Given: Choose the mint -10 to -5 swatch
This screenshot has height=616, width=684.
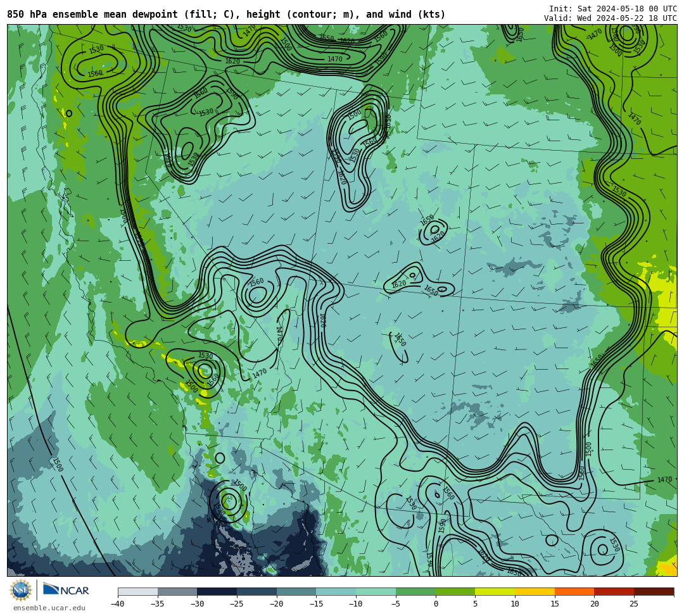Looking at the screenshot, I should click(x=376, y=591).
